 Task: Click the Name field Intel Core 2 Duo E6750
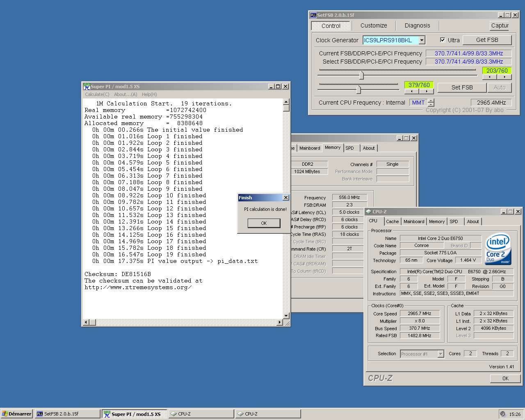441,238
